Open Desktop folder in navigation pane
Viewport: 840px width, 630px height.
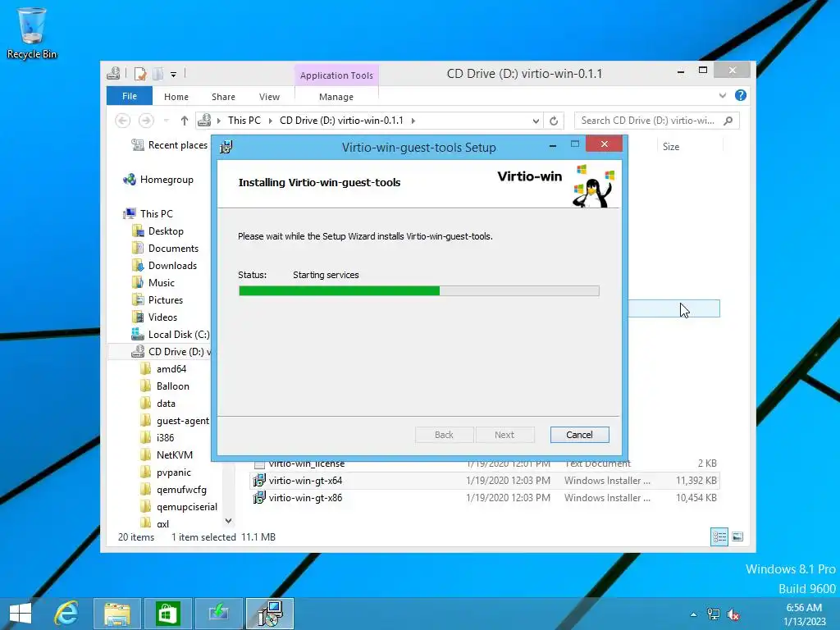click(158, 231)
